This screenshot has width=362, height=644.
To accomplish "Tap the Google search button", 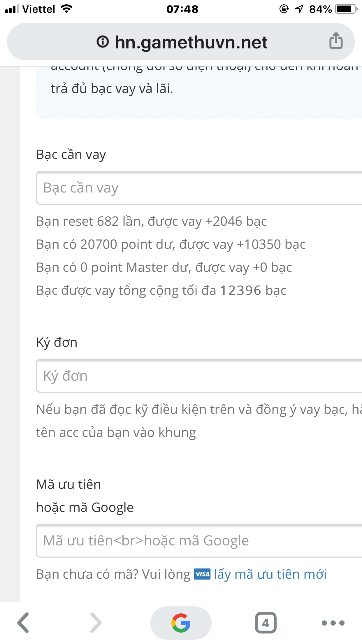I will [181, 623].
